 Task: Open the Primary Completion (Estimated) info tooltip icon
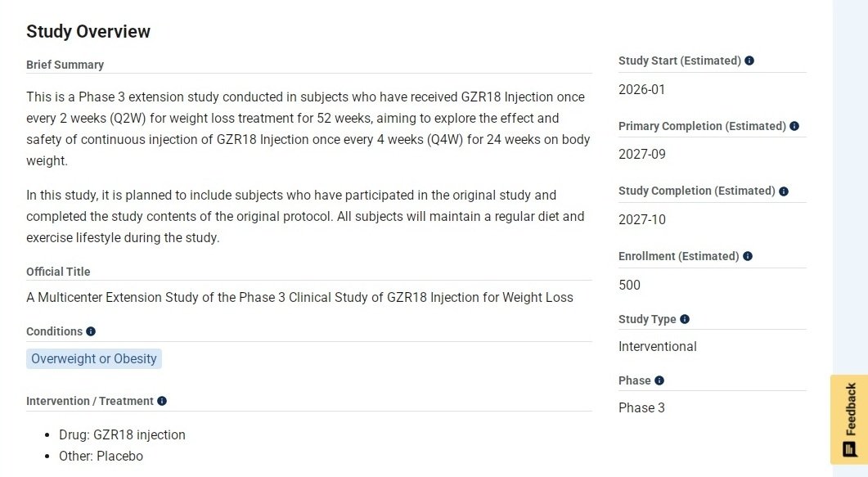tap(794, 126)
